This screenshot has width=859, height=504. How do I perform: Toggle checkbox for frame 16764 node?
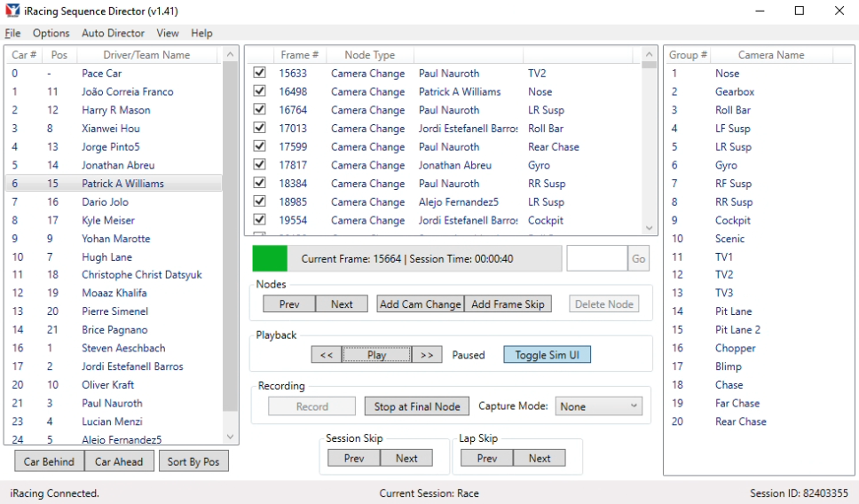pos(260,109)
